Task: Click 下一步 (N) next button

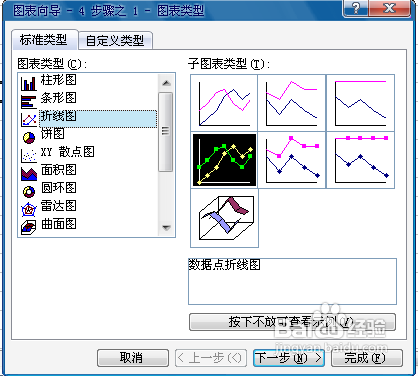Action: [x=288, y=358]
